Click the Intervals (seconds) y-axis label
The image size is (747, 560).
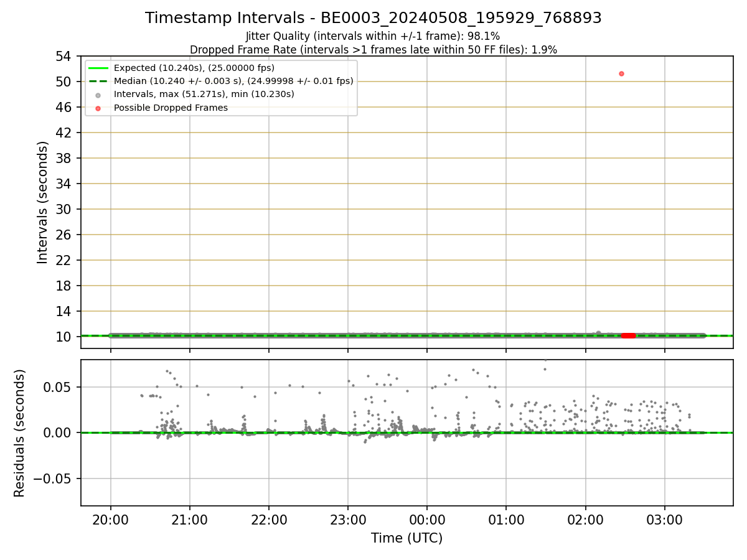click(x=43, y=202)
